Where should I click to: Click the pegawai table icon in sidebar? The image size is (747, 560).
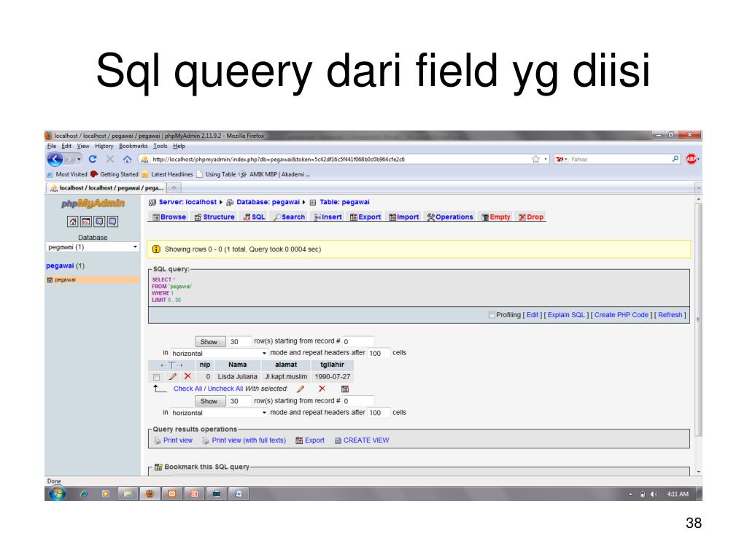[50, 280]
